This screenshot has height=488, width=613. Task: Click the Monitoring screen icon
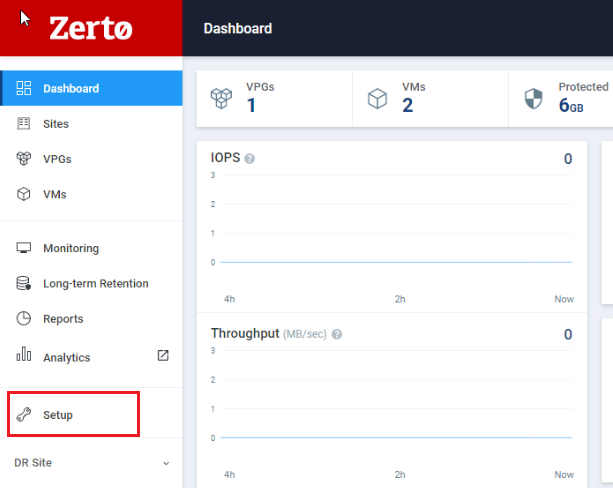pos(24,248)
